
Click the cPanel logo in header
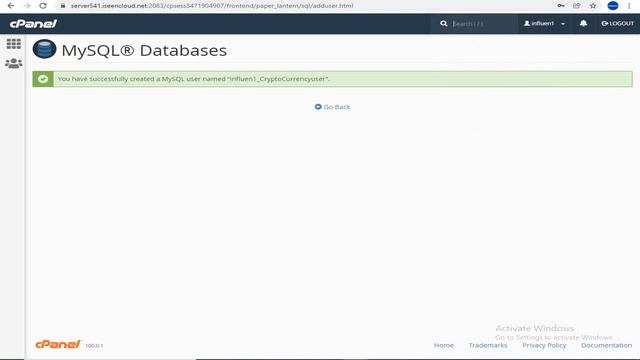tap(33, 24)
